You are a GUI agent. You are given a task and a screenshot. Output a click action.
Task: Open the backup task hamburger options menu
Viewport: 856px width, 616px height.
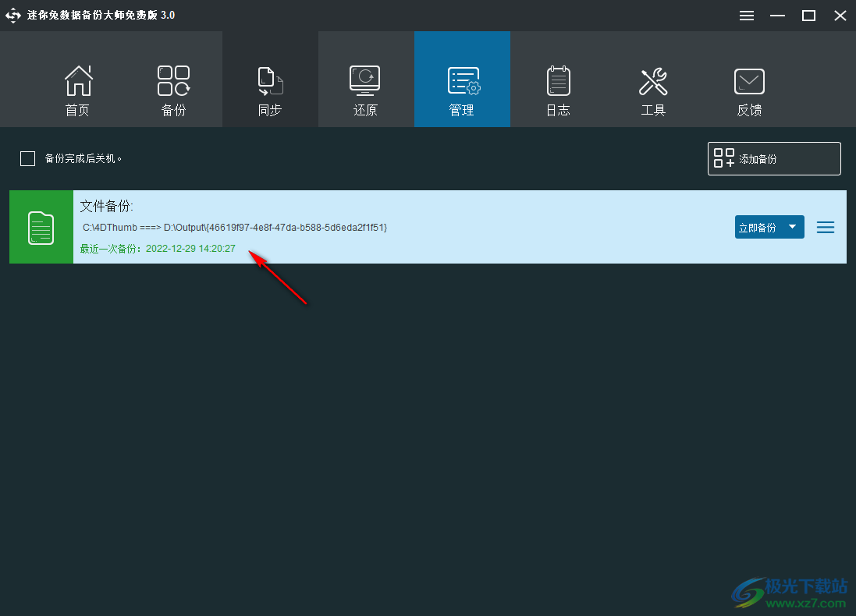pos(826,228)
